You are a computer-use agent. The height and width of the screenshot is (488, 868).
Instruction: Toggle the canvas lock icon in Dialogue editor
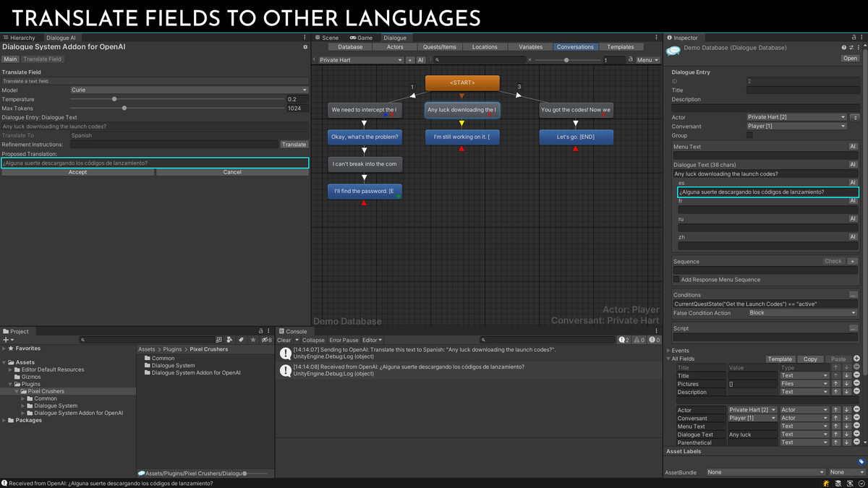[630, 60]
